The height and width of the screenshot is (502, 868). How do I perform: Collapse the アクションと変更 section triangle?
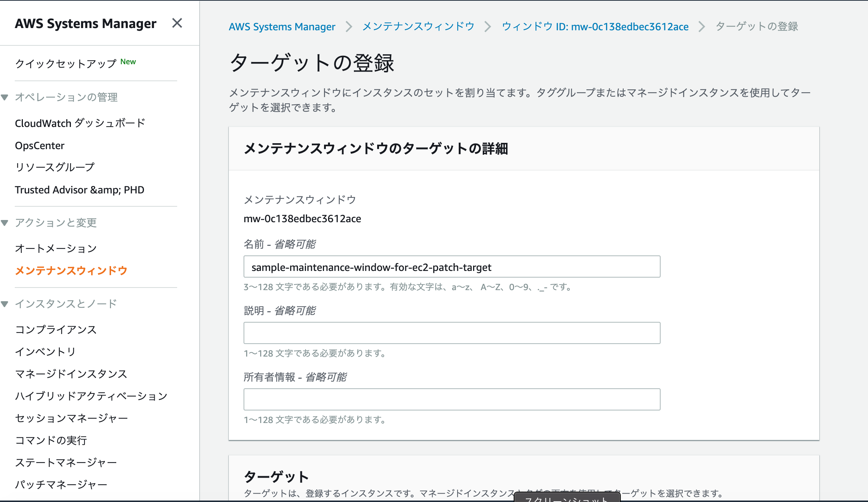(5, 223)
